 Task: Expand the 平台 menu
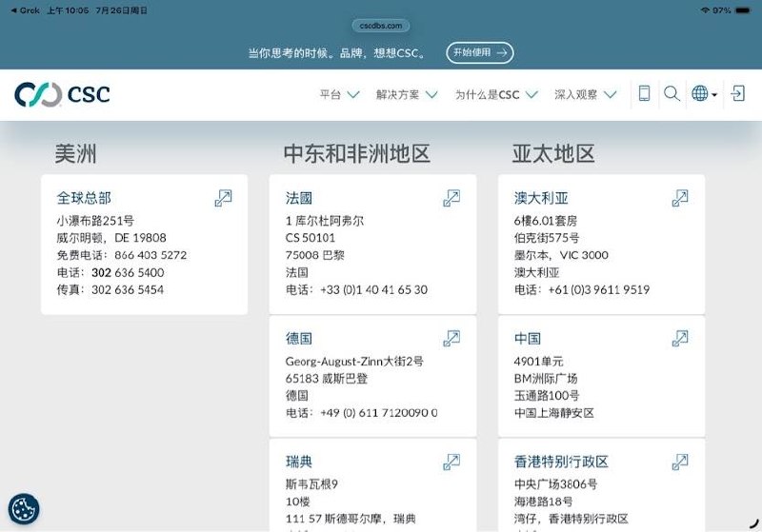339,94
